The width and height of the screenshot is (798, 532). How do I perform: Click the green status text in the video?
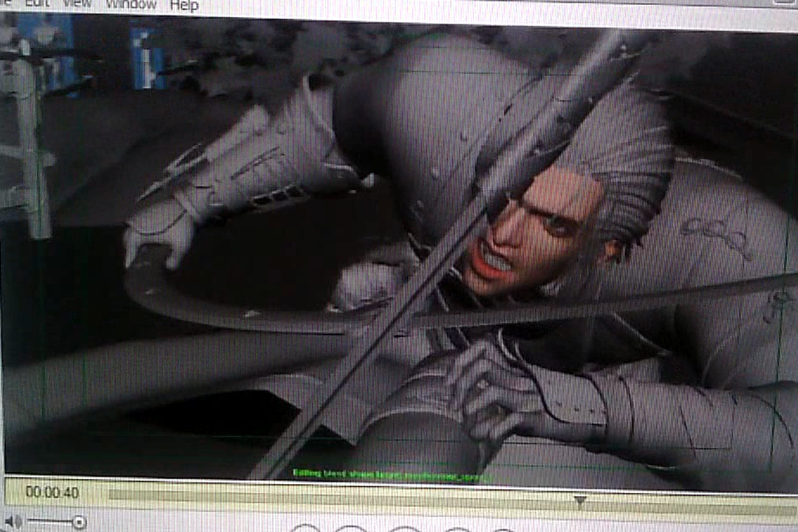[392, 474]
